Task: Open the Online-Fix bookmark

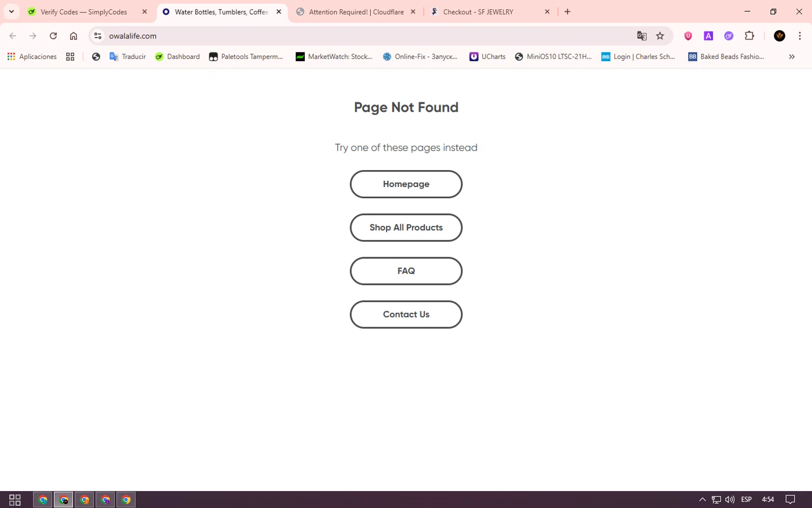Action: coord(420,56)
